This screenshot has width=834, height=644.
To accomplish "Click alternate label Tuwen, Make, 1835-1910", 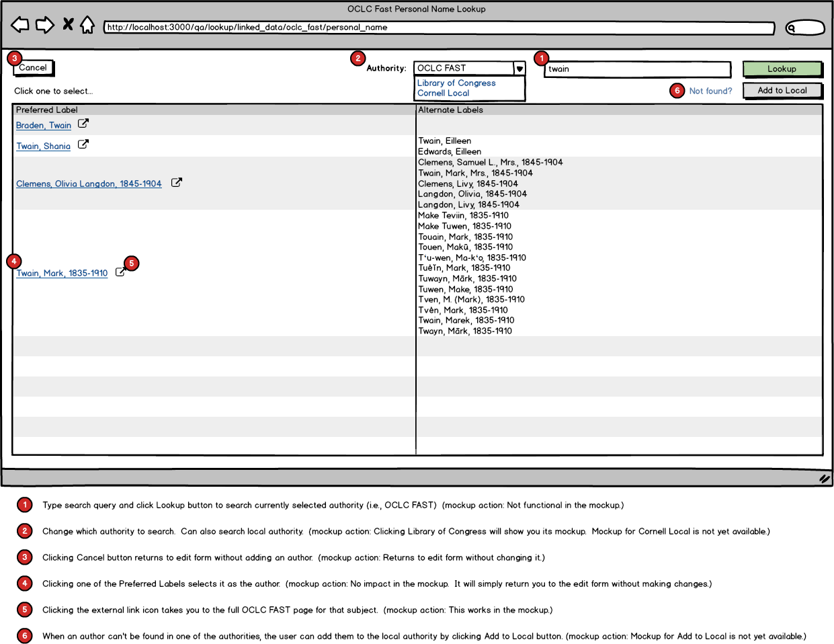I will pyautogui.click(x=465, y=290).
